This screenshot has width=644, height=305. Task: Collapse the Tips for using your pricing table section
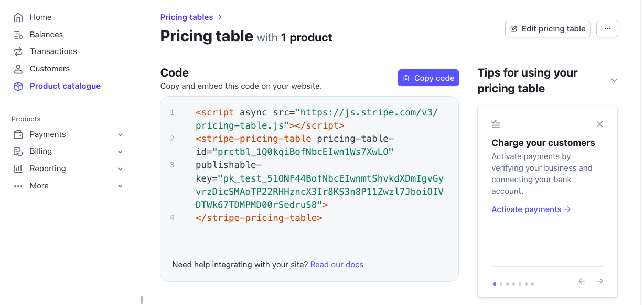[614, 80]
